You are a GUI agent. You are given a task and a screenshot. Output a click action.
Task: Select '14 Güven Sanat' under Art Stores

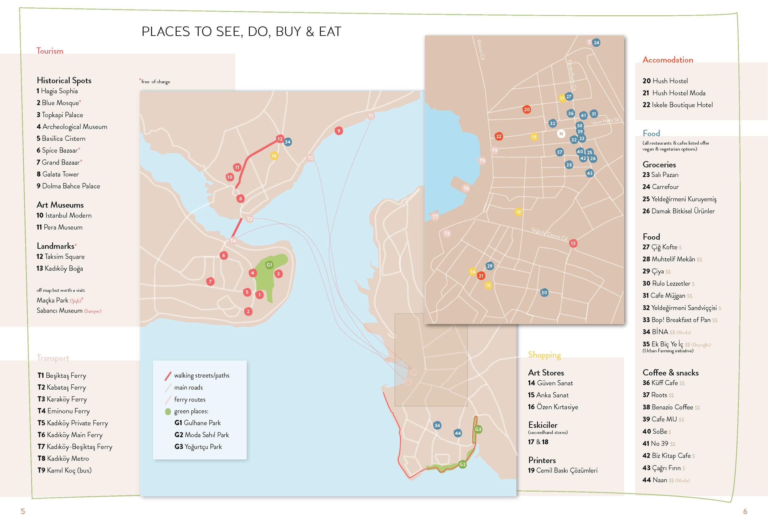[551, 383]
